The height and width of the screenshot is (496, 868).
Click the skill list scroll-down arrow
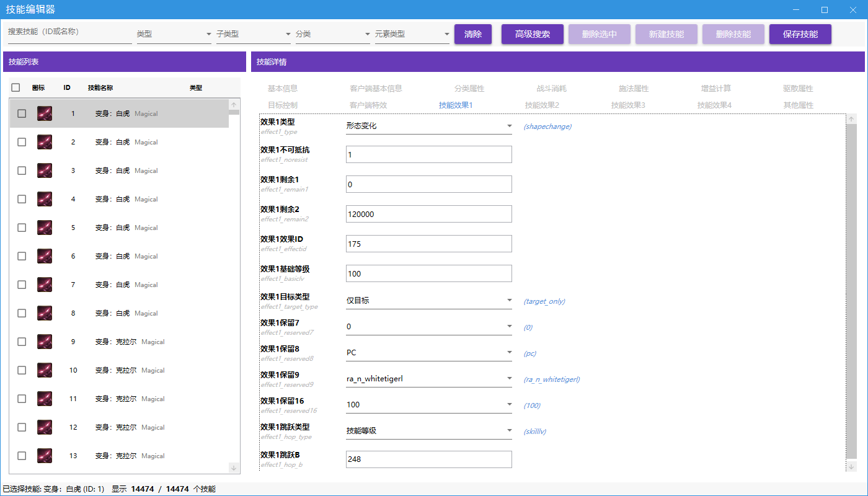[234, 467]
